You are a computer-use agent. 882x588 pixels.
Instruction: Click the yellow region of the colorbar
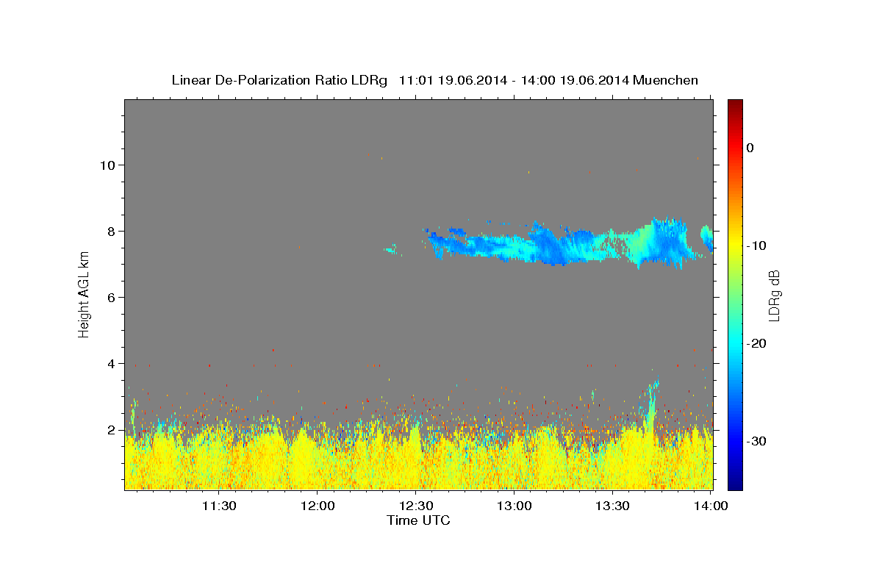[735, 243]
